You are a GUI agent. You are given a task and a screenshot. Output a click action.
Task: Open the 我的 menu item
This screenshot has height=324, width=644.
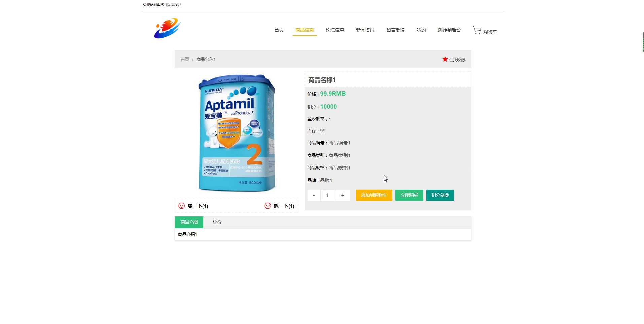[421, 30]
